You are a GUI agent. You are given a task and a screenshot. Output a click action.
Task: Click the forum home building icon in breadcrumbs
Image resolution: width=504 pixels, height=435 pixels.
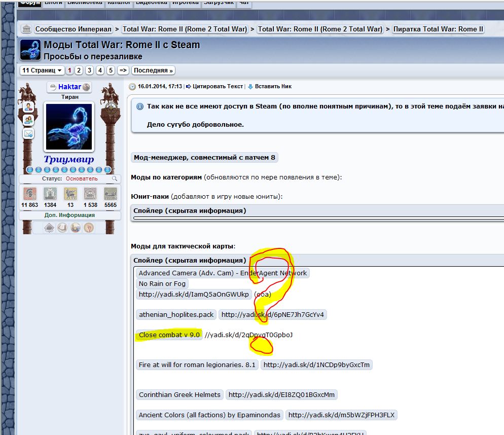(26, 29)
